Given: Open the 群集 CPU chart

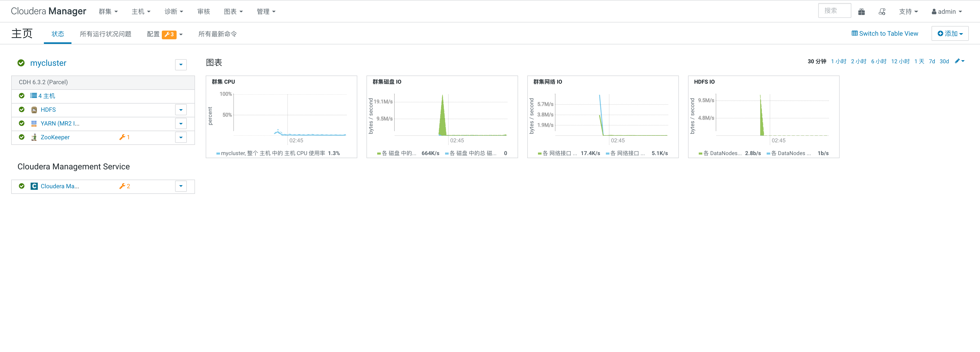Looking at the screenshot, I should 281,114.
